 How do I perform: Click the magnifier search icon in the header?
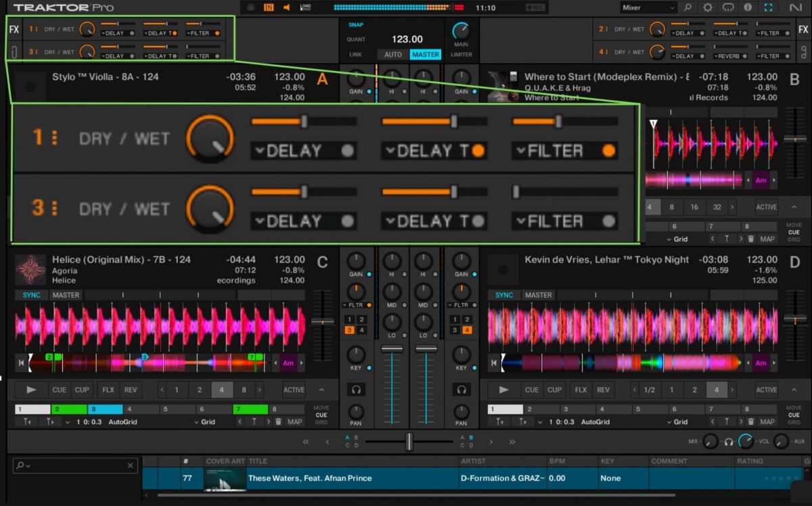[687, 7]
